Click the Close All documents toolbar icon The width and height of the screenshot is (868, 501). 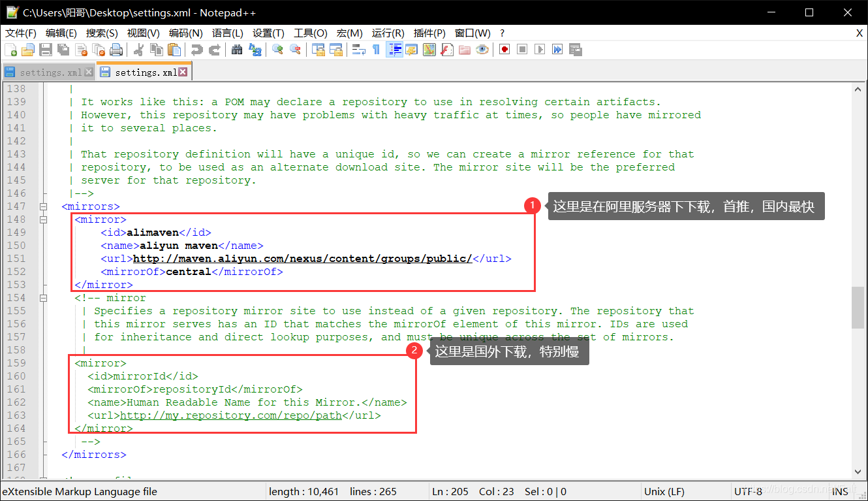(x=99, y=50)
